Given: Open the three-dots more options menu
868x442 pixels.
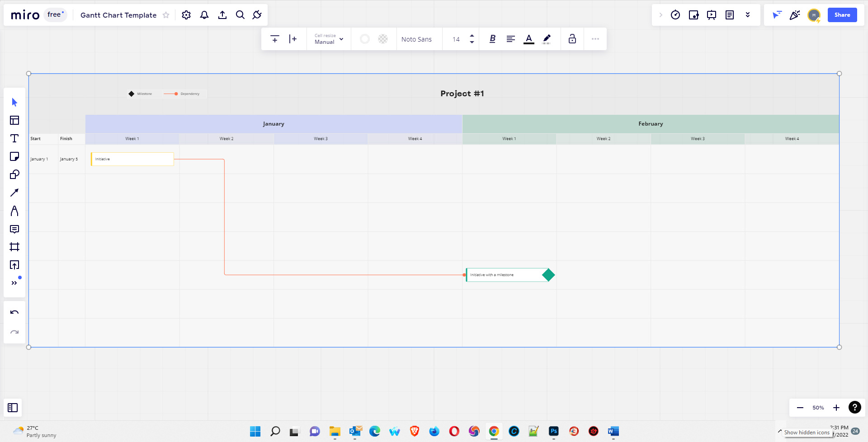Looking at the screenshot, I should coord(595,39).
